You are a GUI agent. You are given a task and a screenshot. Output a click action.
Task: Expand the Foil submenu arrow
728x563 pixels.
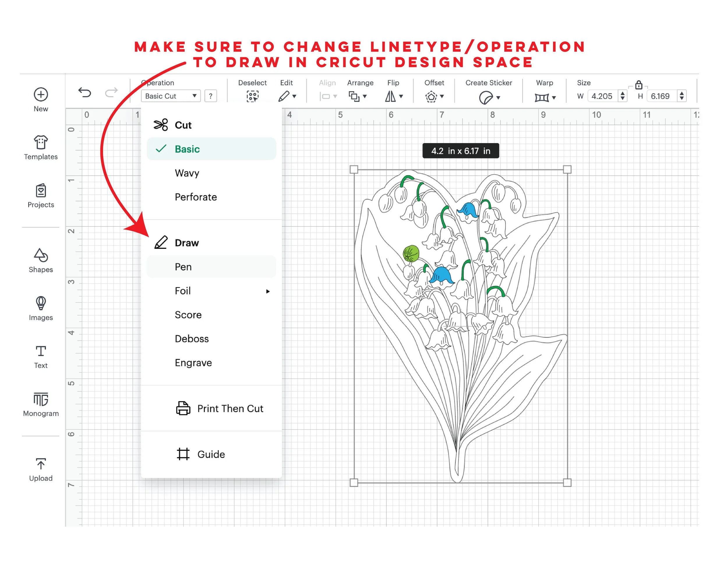[x=268, y=291]
